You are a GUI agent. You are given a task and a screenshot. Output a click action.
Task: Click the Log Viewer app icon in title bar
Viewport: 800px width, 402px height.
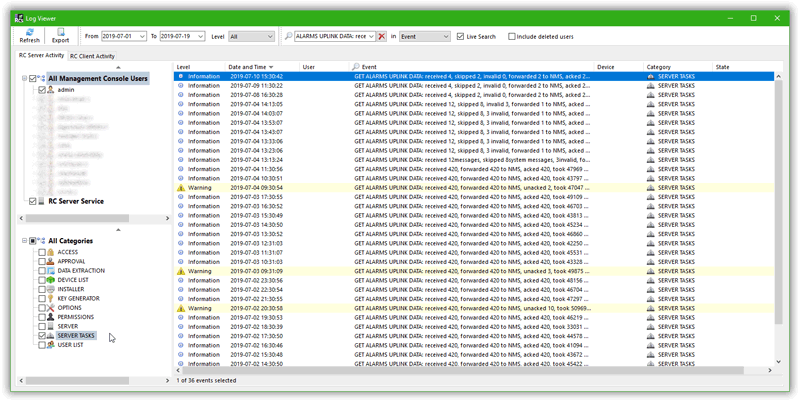[19, 18]
